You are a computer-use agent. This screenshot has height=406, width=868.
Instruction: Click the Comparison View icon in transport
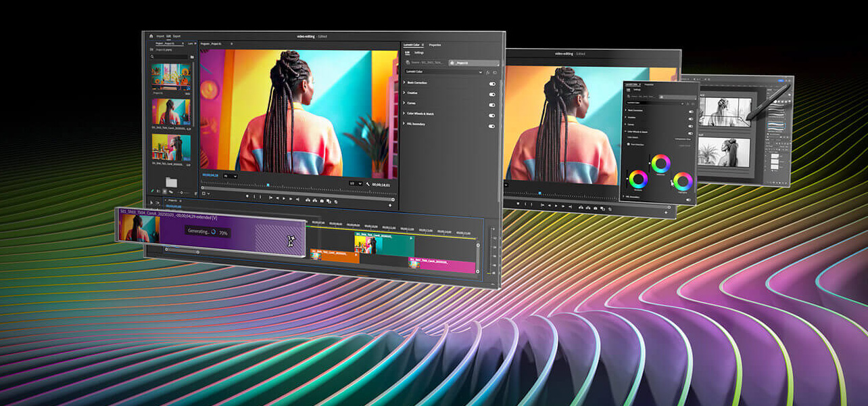tap(329, 201)
